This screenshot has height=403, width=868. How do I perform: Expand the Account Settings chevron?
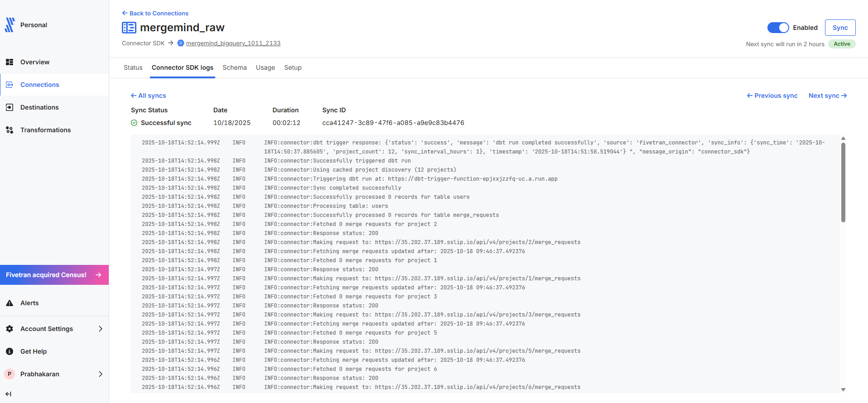click(x=101, y=329)
